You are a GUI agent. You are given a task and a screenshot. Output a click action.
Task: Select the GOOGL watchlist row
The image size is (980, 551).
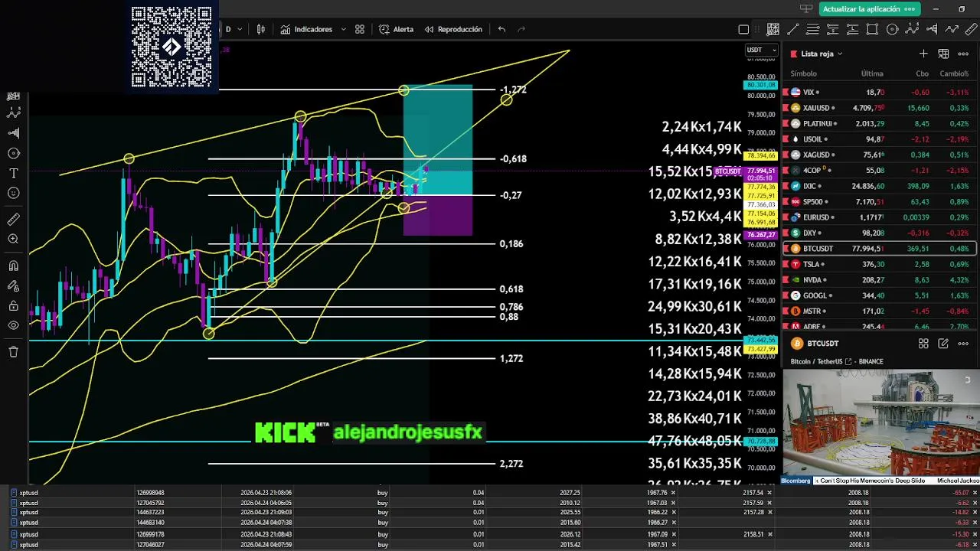click(879, 295)
